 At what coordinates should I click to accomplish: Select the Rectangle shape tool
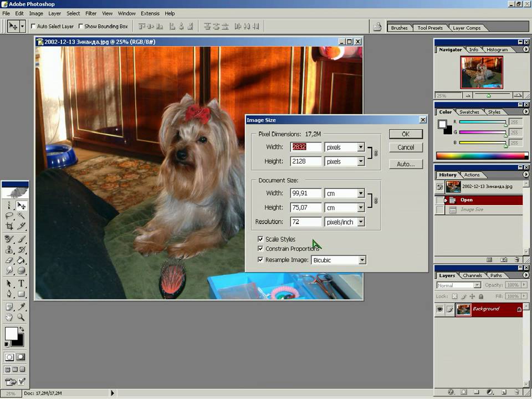(x=22, y=294)
